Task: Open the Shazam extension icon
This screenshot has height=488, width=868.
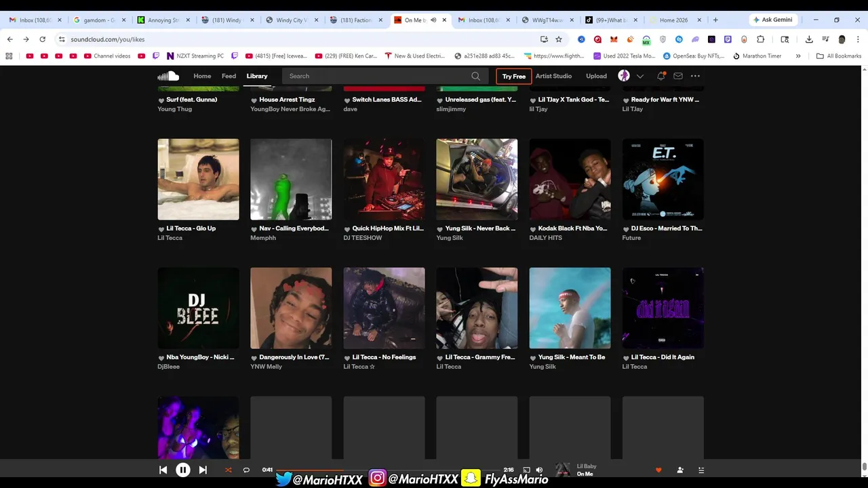Action: [679, 39]
